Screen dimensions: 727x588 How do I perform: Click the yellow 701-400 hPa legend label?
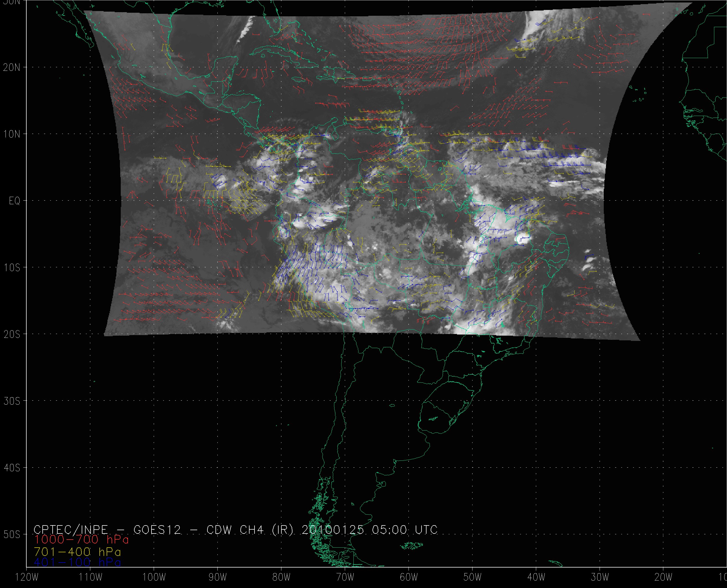77,551
